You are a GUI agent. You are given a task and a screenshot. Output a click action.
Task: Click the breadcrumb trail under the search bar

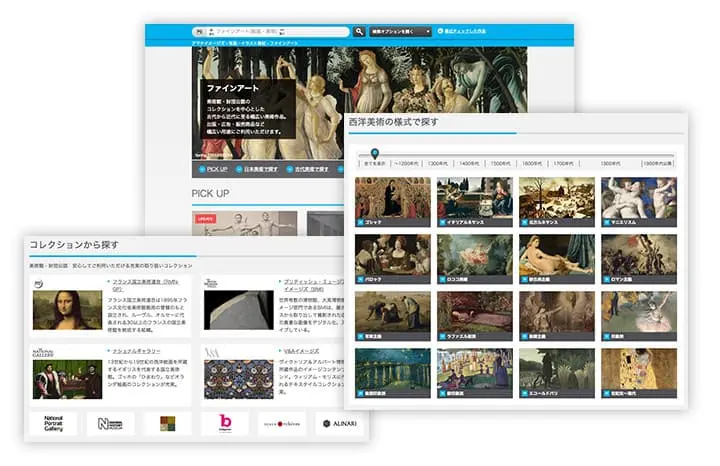click(x=245, y=43)
